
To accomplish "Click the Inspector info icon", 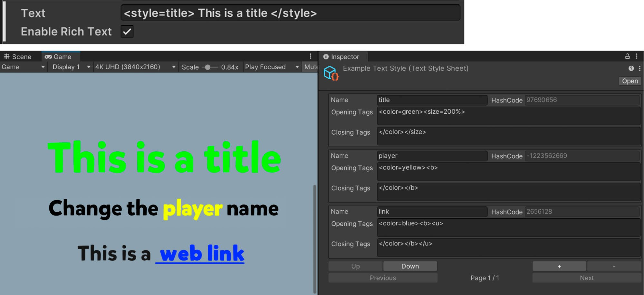I will click(x=326, y=57).
